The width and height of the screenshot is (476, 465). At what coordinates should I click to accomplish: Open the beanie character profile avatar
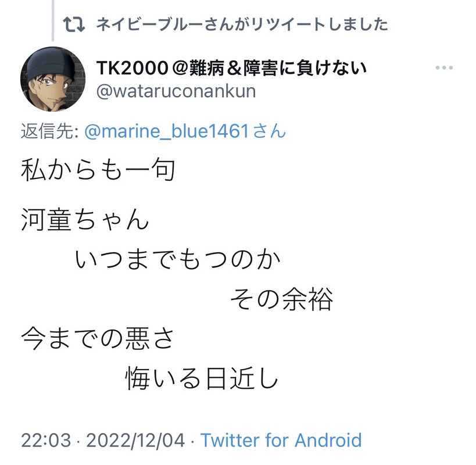click(53, 79)
